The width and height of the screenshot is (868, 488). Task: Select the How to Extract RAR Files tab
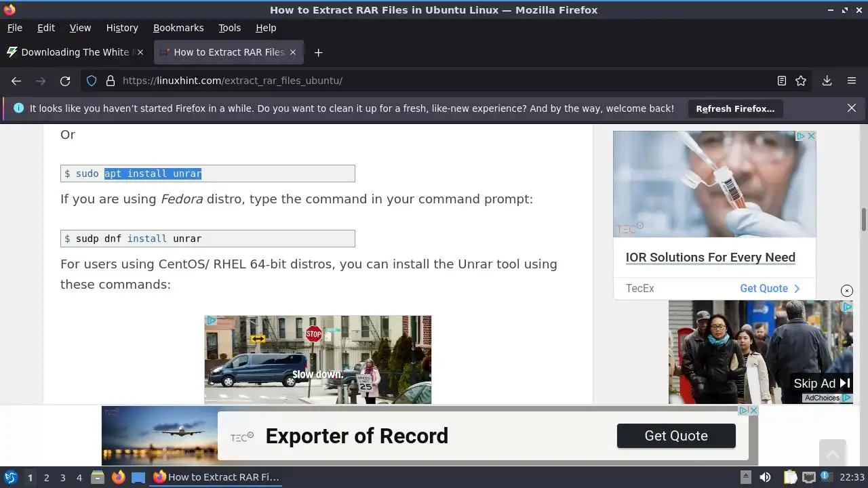(229, 52)
